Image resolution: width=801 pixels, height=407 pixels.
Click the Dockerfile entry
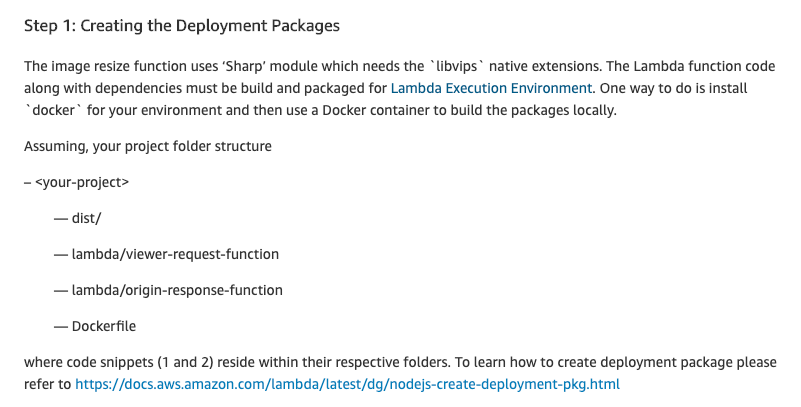tap(104, 326)
